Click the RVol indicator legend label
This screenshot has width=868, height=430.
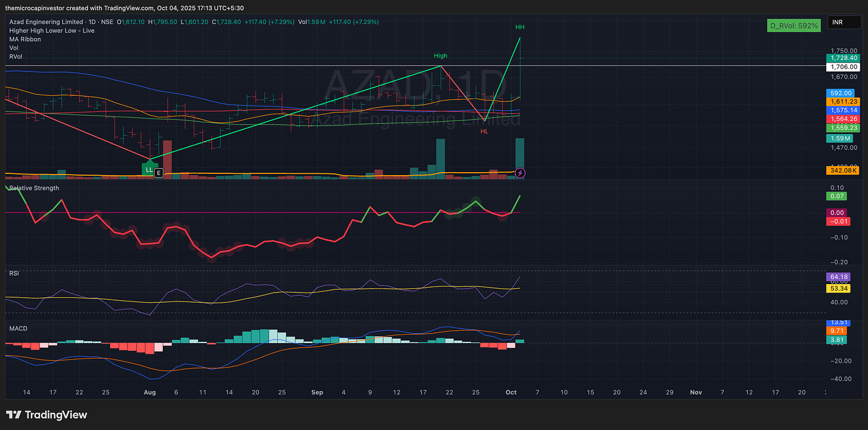[15, 56]
